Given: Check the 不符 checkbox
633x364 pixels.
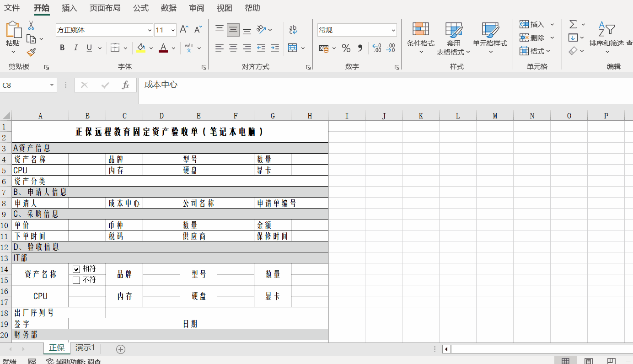Looking at the screenshot, I should tap(76, 280).
